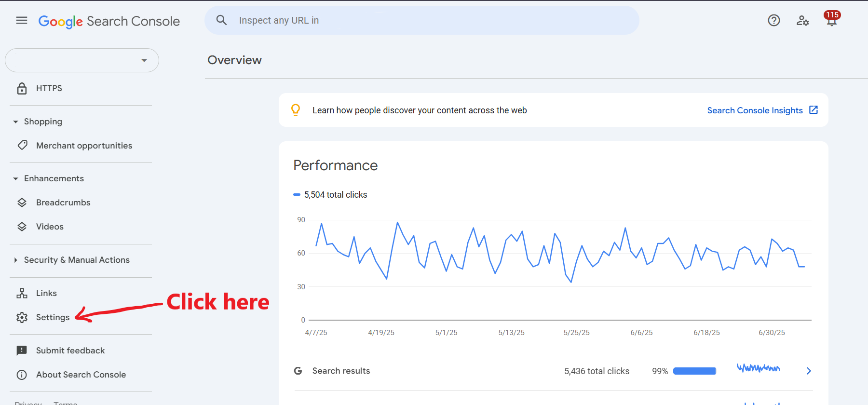Collapse the Enhancements section
This screenshot has height=405, width=868.
(x=16, y=178)
